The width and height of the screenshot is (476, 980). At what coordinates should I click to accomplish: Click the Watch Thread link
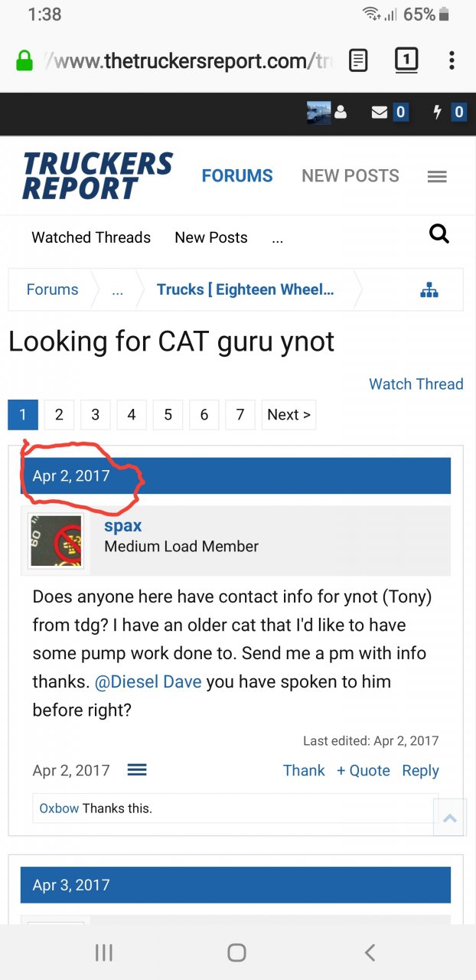[x=416, y=384]
